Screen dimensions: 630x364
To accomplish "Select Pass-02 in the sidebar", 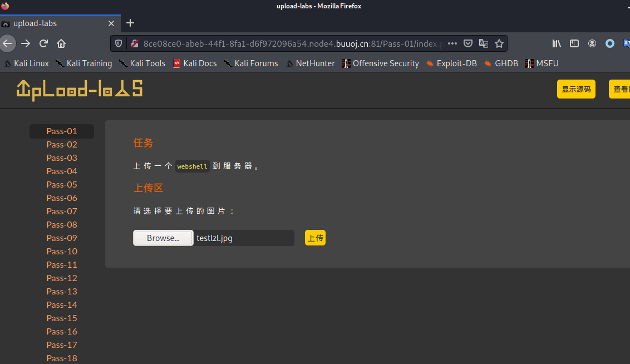I will point(61,145).
